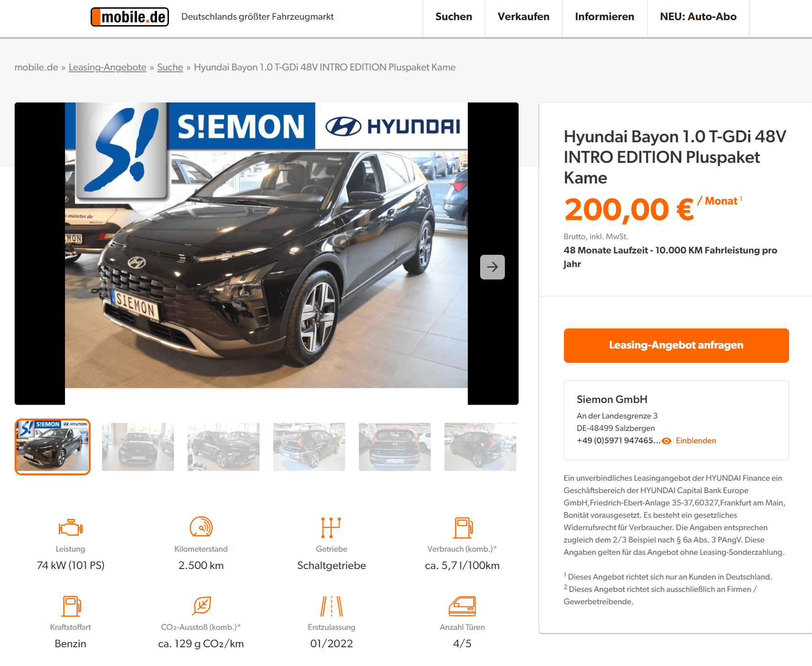This screenshot has height=666, width=812.
Task: Open the Informieren menu
Action: click(x=605, y=17)
